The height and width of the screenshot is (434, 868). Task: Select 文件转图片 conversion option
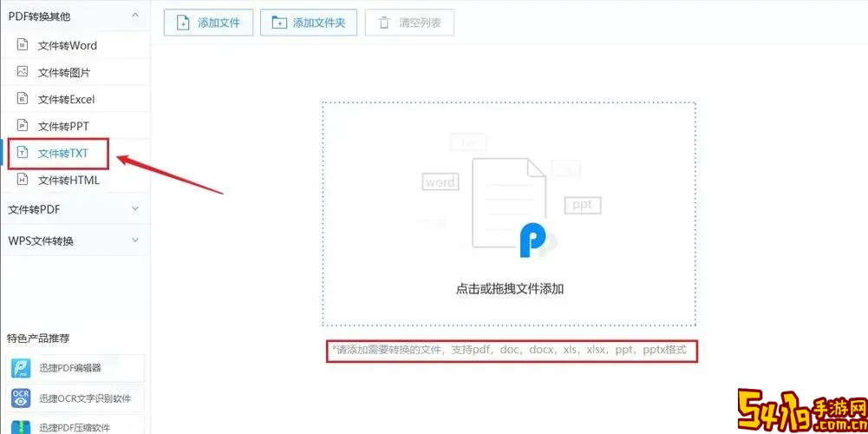[x=75, y=72]
